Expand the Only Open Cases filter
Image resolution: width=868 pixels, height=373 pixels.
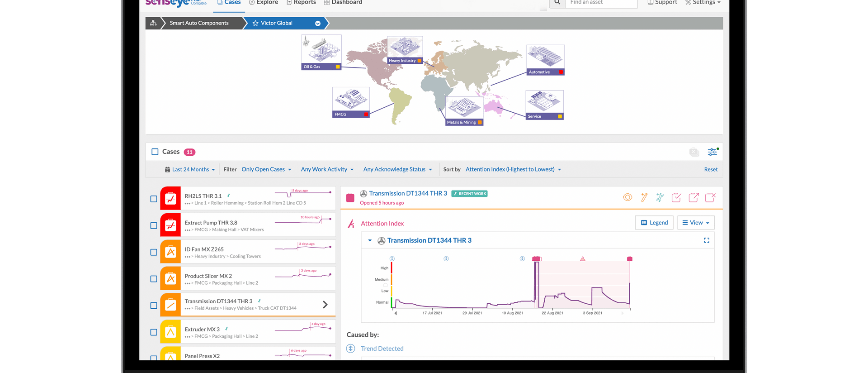click(266, 169)
